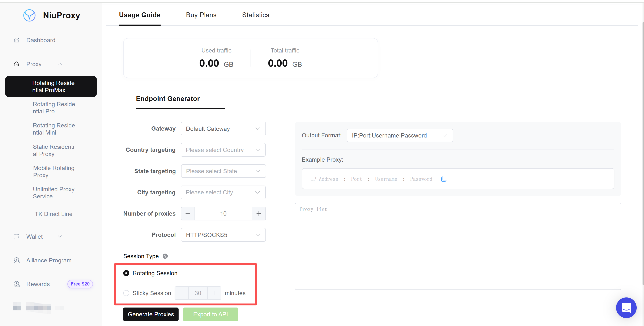
Task: Open the Session Type help tooltip
Action: [165, 256]
